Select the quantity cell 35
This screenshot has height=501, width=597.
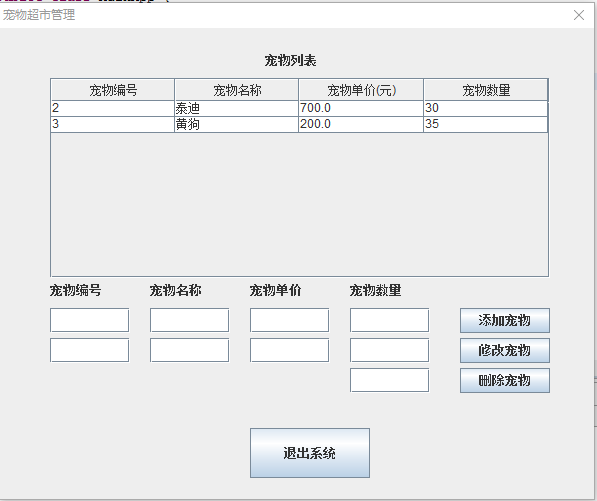point(486,124)
